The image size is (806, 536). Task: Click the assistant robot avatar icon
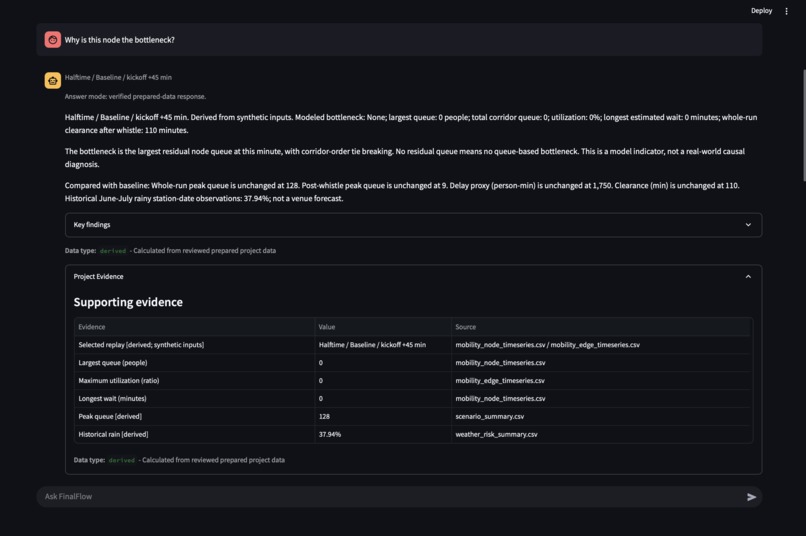[x=52, y=80]
